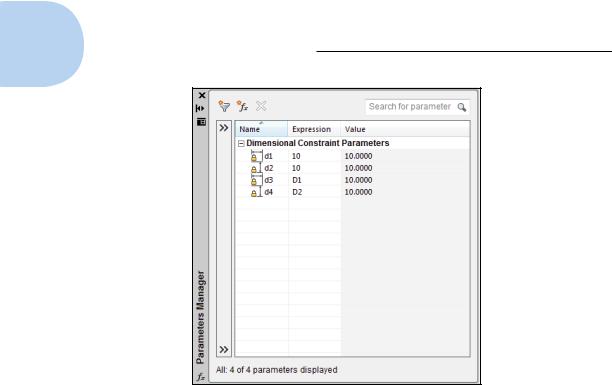Select the d2 parameter name
The width and height of the screenshot is (612, 385).
pyautogui.click(x=269, y=168)
